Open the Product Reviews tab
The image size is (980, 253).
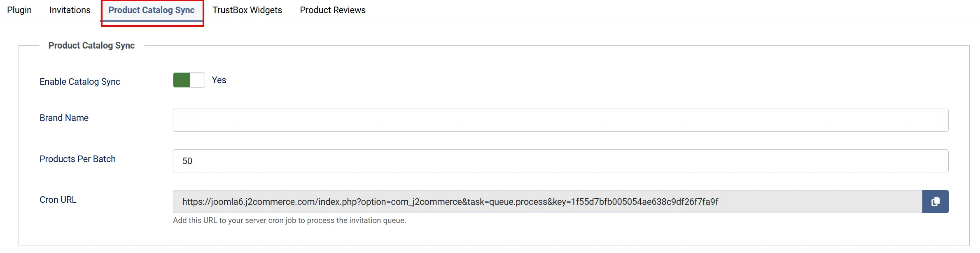pos(333,10)
